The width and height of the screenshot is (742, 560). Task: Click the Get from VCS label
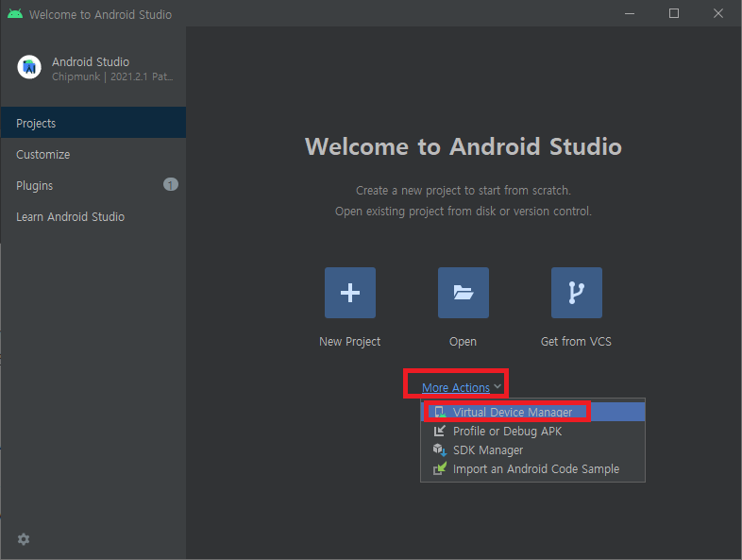coord(576,341)
